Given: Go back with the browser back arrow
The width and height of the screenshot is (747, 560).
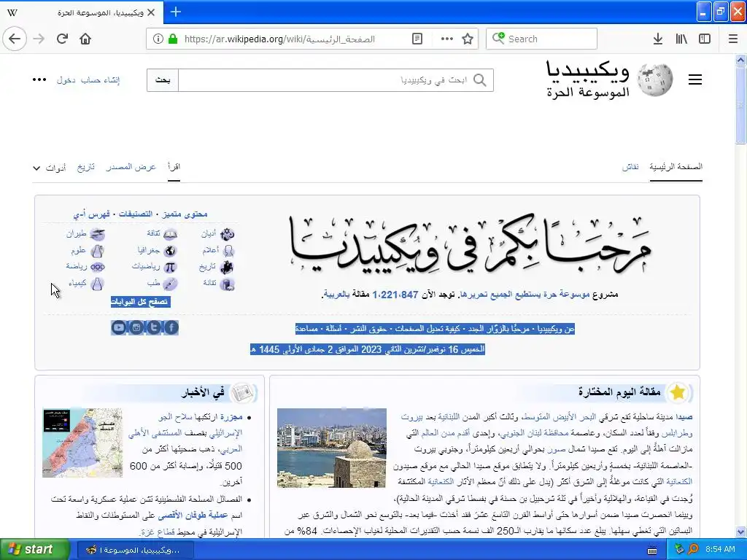Looking at the screenshot, I should tap(15, 39).
